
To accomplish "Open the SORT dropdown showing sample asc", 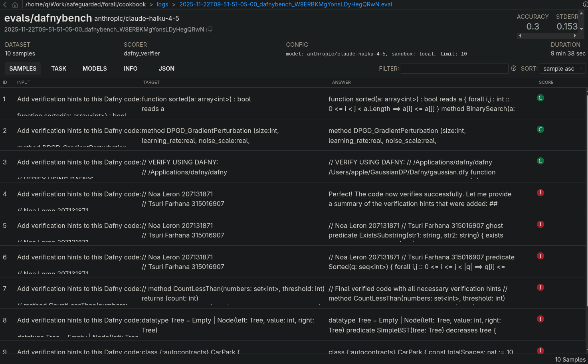I will click(562, 68).
